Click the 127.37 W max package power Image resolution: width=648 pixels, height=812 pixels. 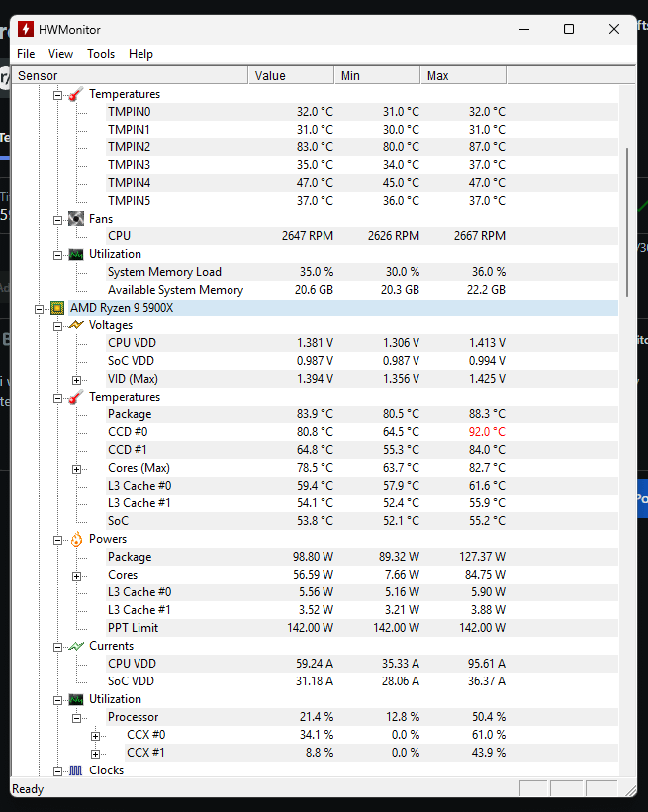(482, 557)
